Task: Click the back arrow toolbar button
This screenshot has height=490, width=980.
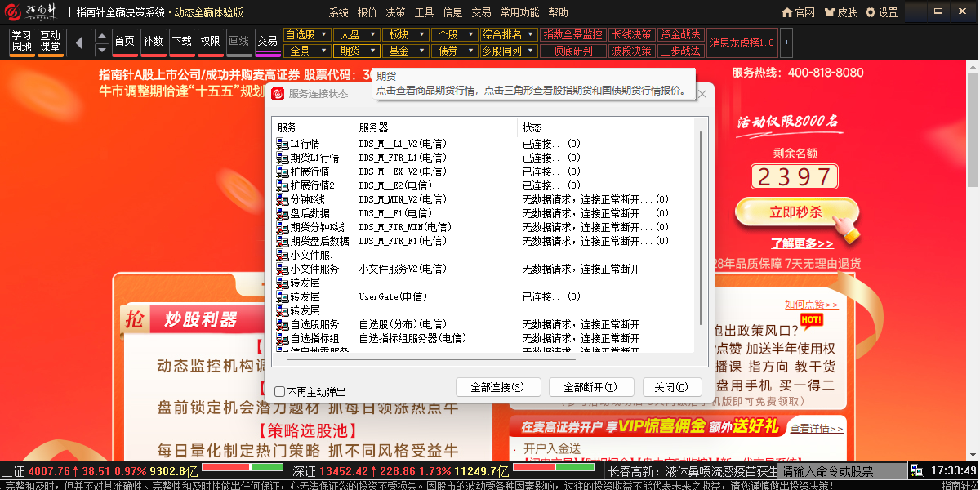Action: click(x=79, y=42)
